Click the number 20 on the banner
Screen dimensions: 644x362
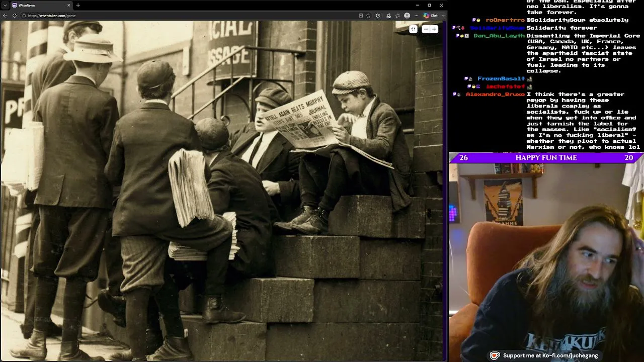click(x=628, y=158)
